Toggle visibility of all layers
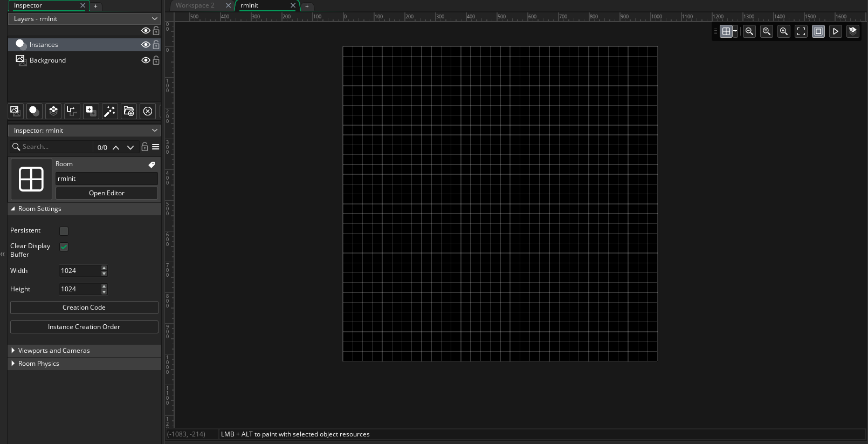Image resolution: width=868 pixels, height=444 pixels. 146,31
